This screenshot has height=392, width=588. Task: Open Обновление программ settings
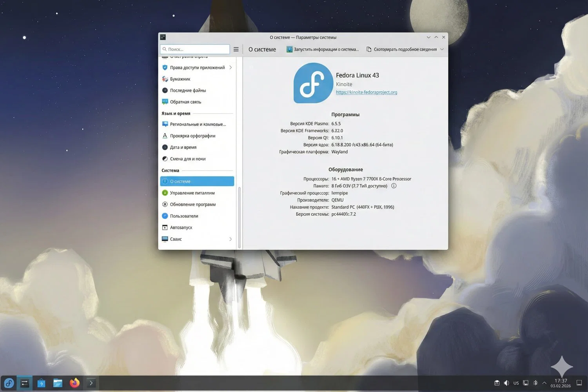pyautogui.click(x=192, y=204)
